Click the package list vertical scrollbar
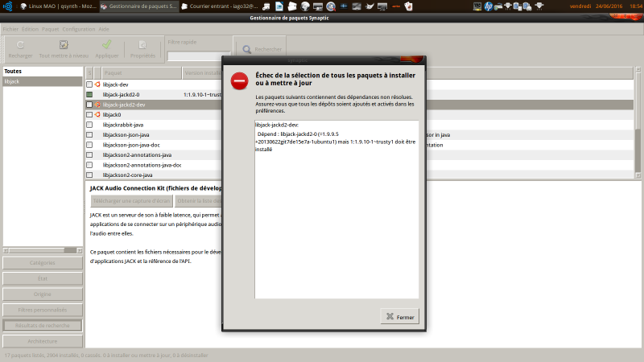Viewport: 644px width, 362px height. [638, 122]
